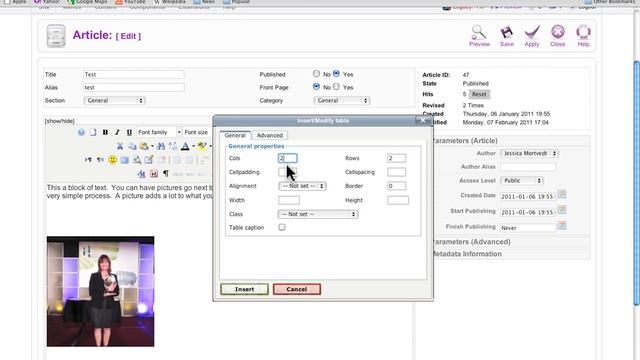Open the Font size dropdown
The image size is (640, 360).
tap(197, 132)
